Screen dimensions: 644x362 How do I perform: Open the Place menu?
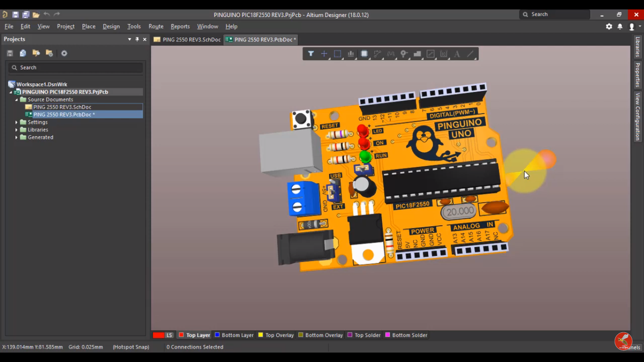point(89,26)
